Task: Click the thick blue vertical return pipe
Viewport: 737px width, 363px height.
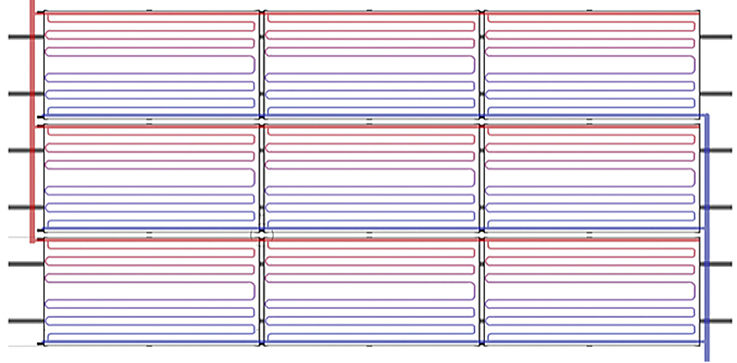Action: (x=707, y=237)
